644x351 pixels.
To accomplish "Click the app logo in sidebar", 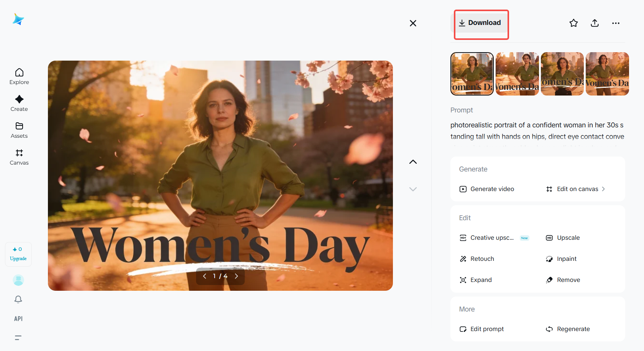I will pyautogui.click(x=18, y=19).
